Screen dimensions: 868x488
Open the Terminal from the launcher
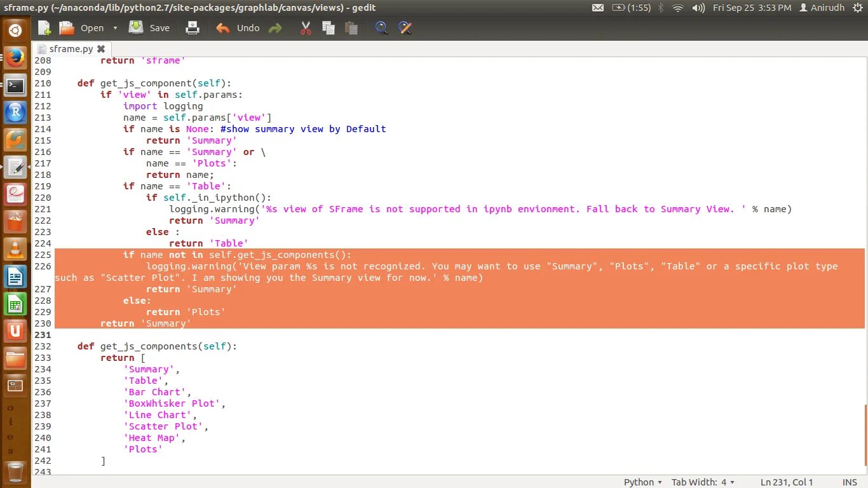15,85
